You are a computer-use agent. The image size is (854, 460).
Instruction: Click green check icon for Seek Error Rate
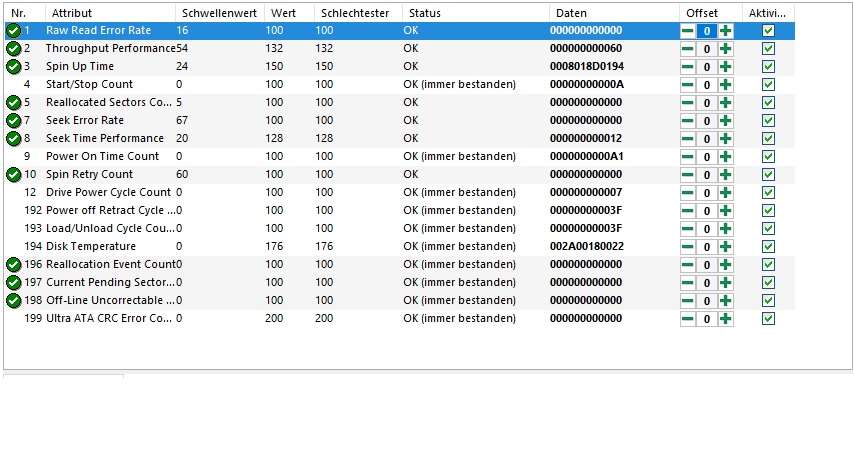(13, 121)
